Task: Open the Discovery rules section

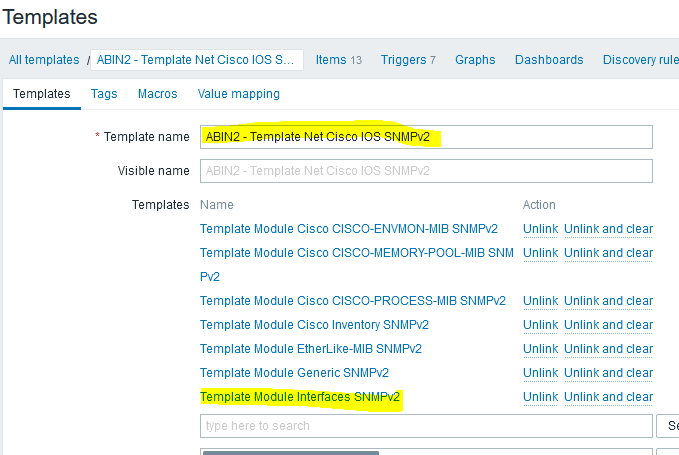Action: (x=641, y=60)
